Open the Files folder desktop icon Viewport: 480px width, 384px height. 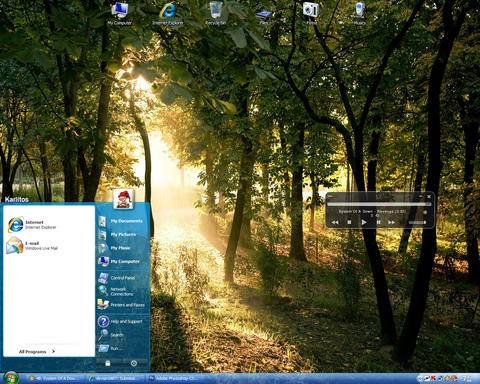(x=264, y=17)
